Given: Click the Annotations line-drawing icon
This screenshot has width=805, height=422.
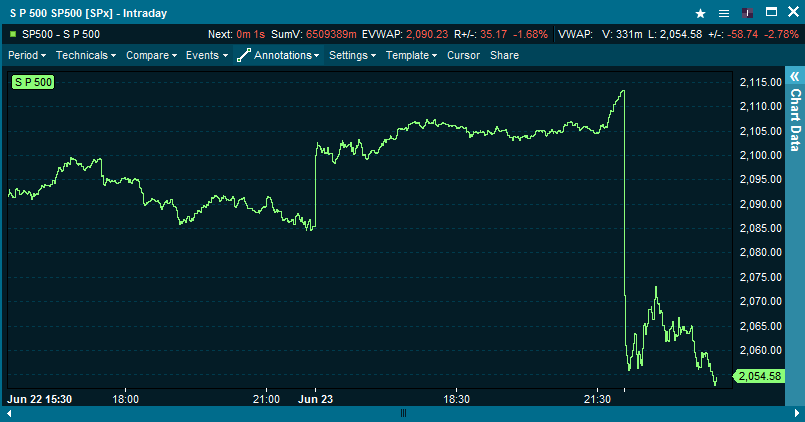Looking at the screenshot, I should point(243,55).
